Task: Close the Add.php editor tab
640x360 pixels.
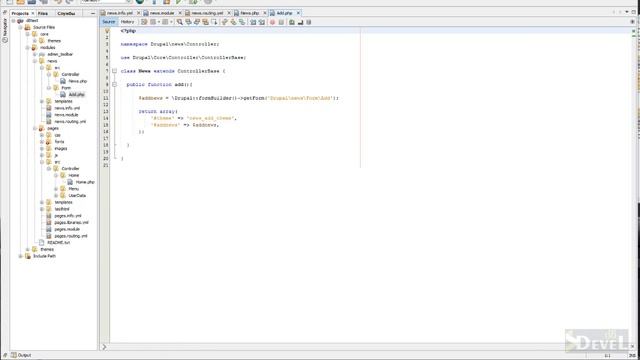Action: point(298,13)
